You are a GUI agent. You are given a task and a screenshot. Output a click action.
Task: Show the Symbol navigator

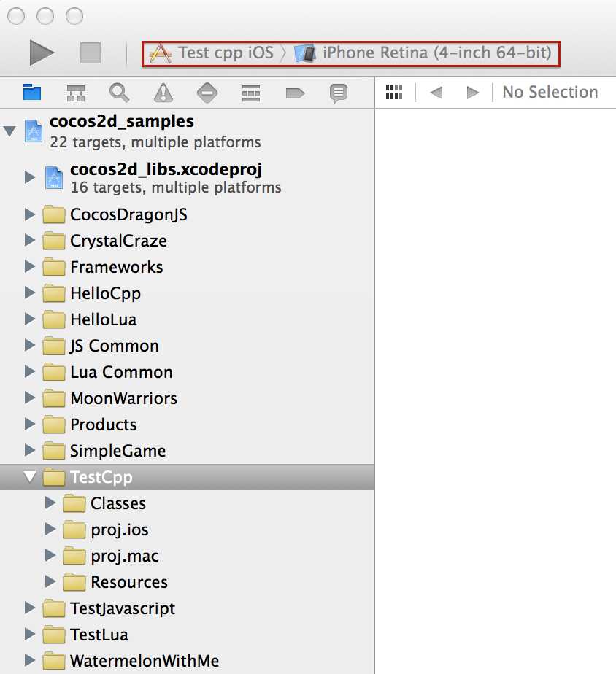pos(76,93)
